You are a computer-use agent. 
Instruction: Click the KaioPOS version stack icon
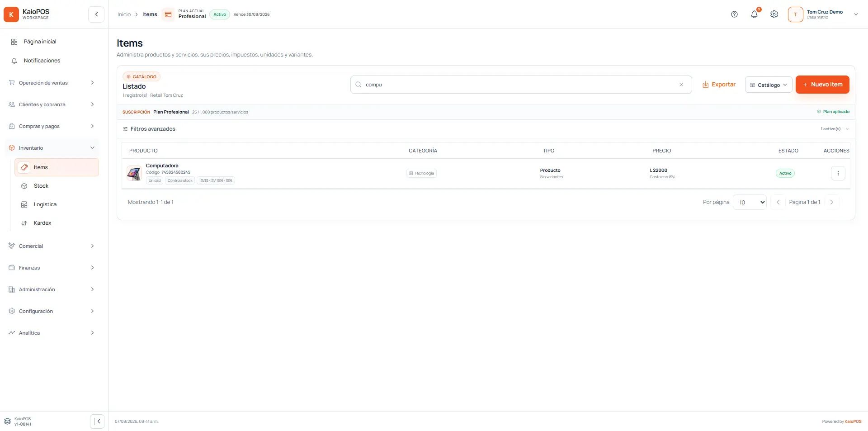8,422
